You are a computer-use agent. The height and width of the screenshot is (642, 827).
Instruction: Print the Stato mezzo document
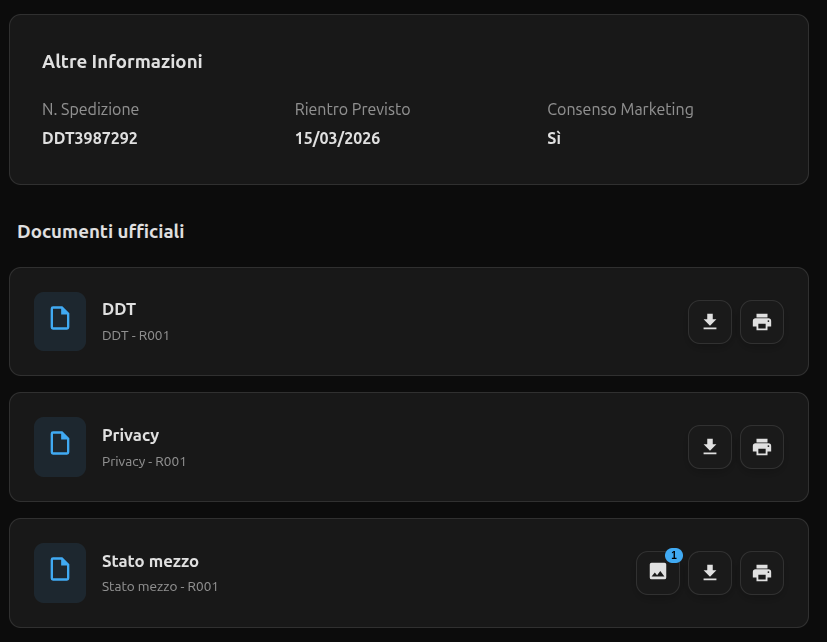point(762,573)
